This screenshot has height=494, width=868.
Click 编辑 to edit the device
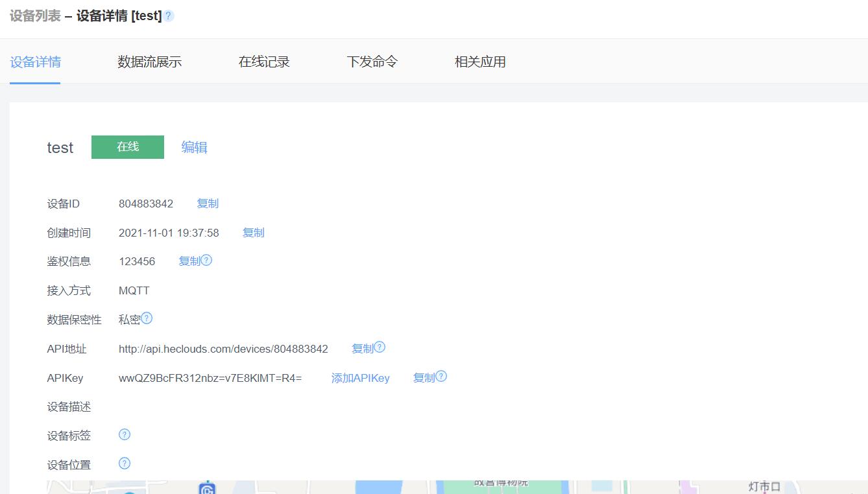(x=194, y=147)
